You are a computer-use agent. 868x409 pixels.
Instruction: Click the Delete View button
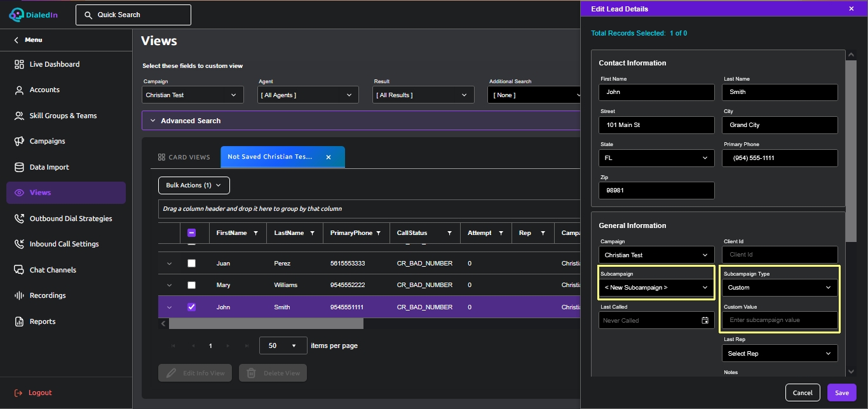click(x=273, y=373)
